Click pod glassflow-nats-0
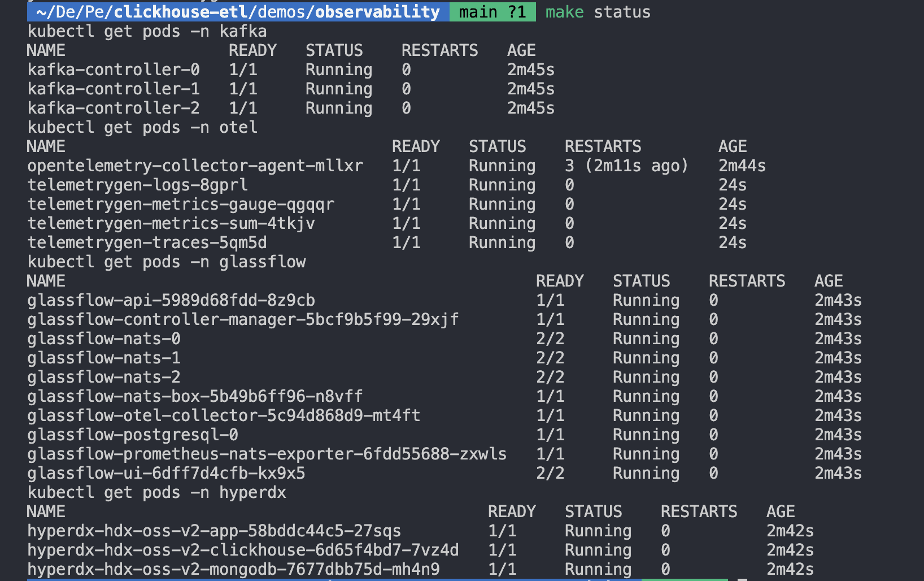 click(x=104, y=339)
